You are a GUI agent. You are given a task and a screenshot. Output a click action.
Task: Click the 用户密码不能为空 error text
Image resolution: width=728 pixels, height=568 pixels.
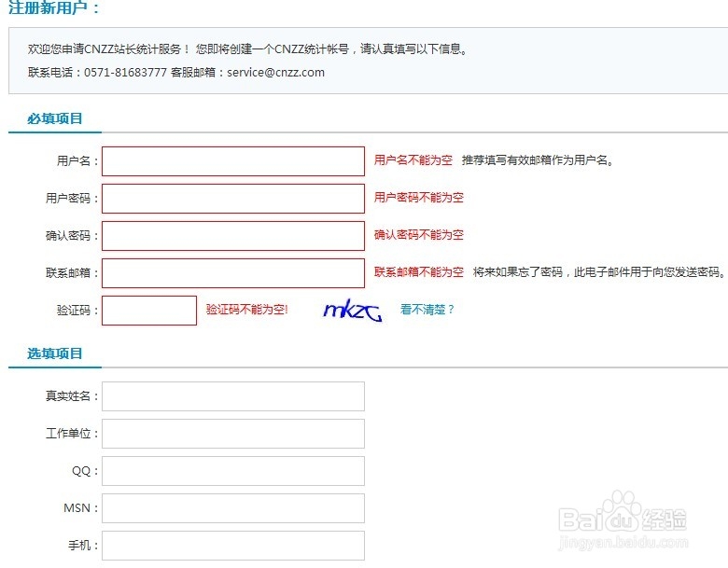pyautogui.click(x=419, y=198)
